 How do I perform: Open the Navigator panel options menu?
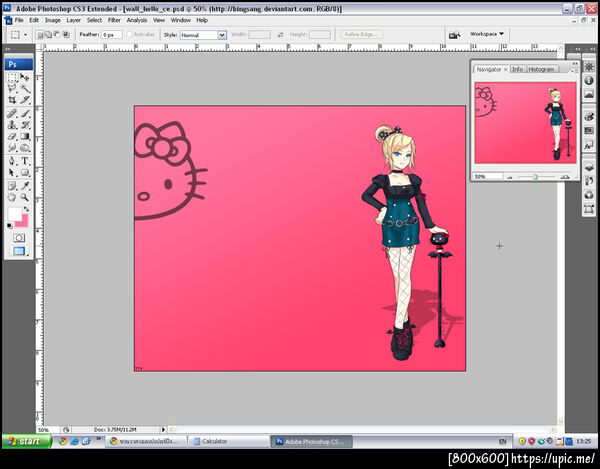(x=574, y=71)
